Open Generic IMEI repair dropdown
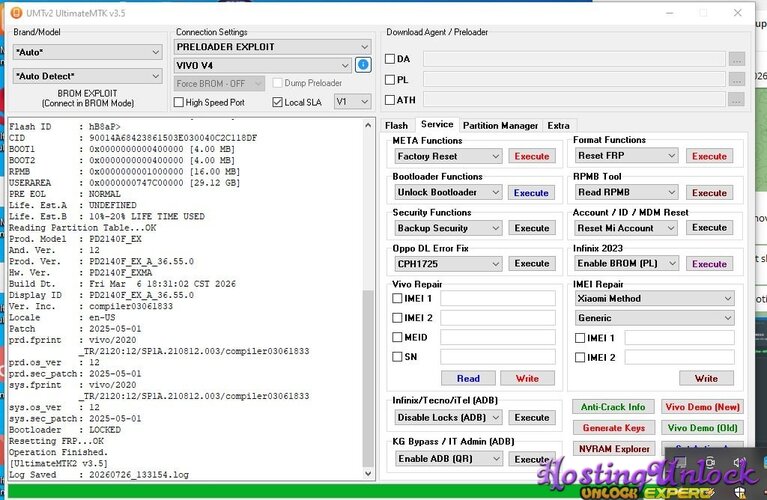 (x=655, y=318)
